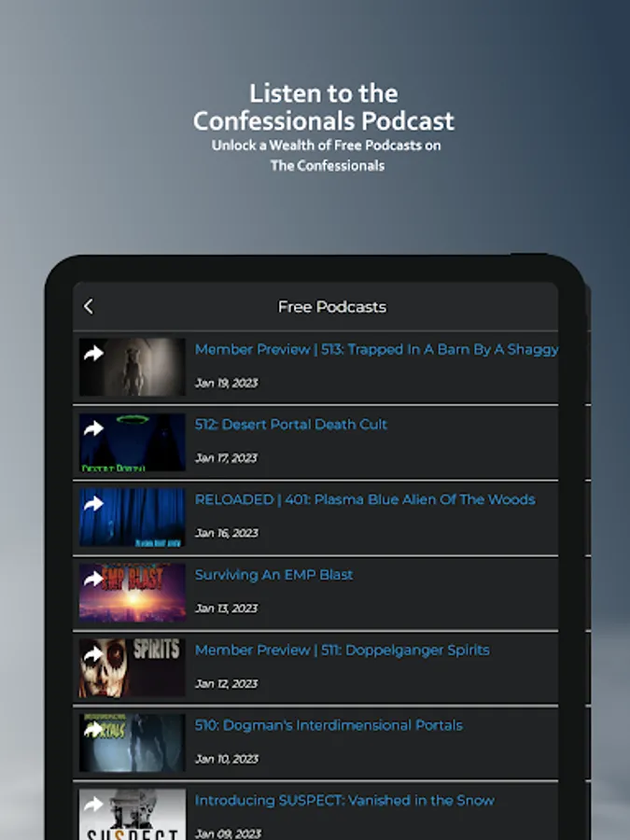Open episode 512: Desert Portal Death Cult
Viewport: 630px width, 840px height.
coord(290,425)
